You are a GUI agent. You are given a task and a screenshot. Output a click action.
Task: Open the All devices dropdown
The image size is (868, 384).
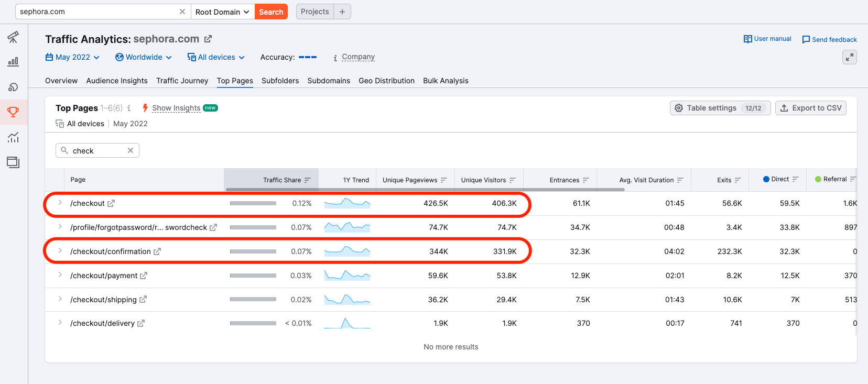(216, 57)
